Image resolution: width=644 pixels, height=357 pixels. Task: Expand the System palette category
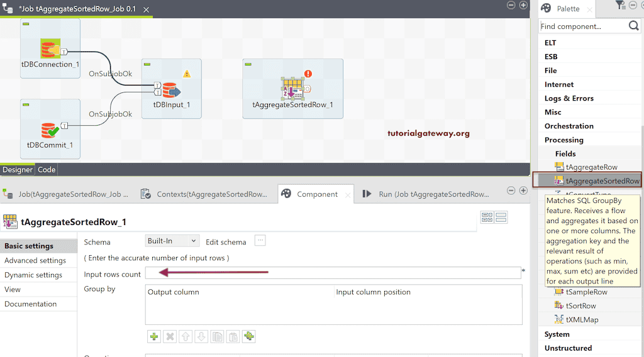tap(557, 334)
